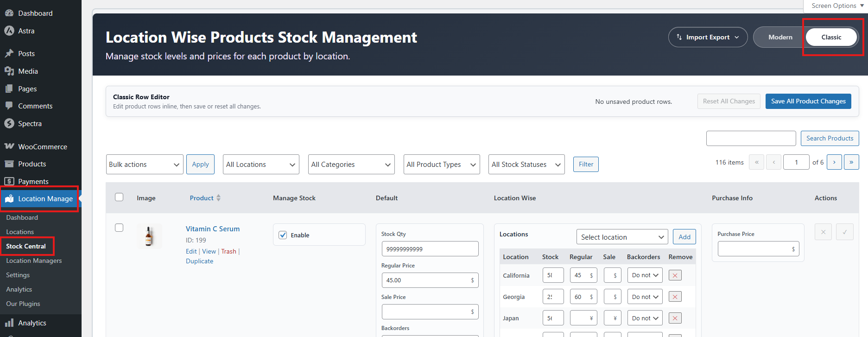Click the green checkmark save row icon
Screen dimensions: 868x337
tap(844, 232)
